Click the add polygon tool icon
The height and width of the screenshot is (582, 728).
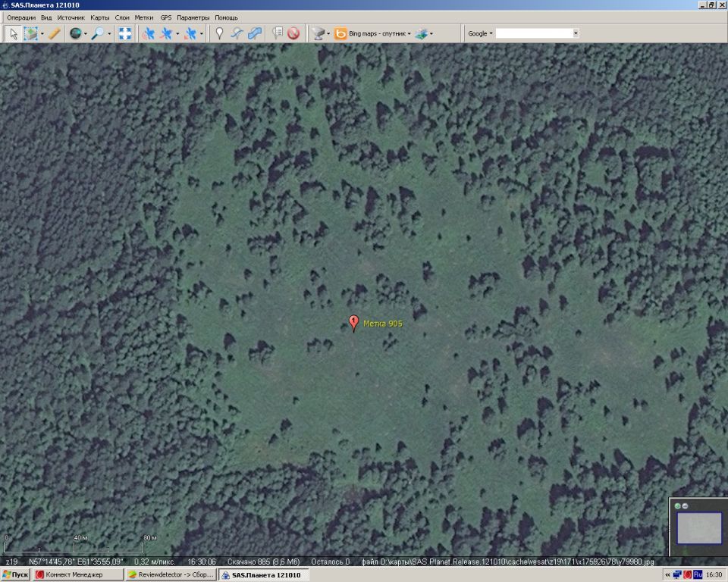[x=255, y=33]
